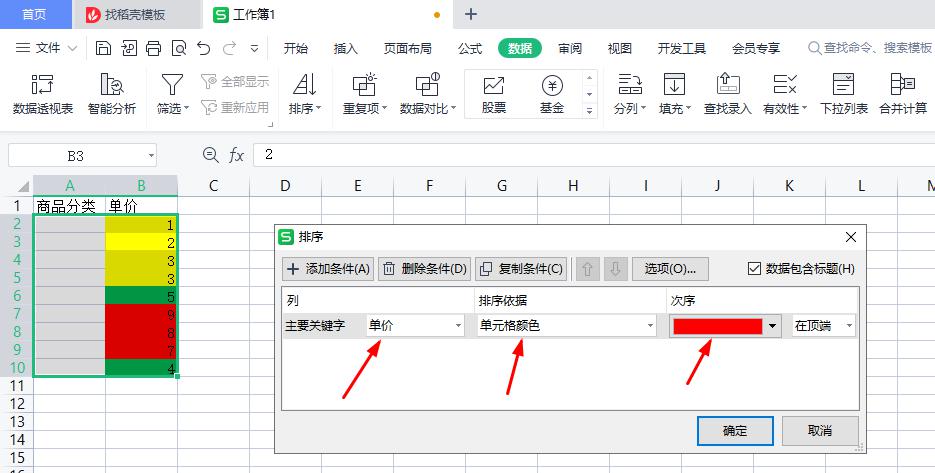Expand the data types gallery more arrow
The image size is (935, 473).
tap(589, 110)
